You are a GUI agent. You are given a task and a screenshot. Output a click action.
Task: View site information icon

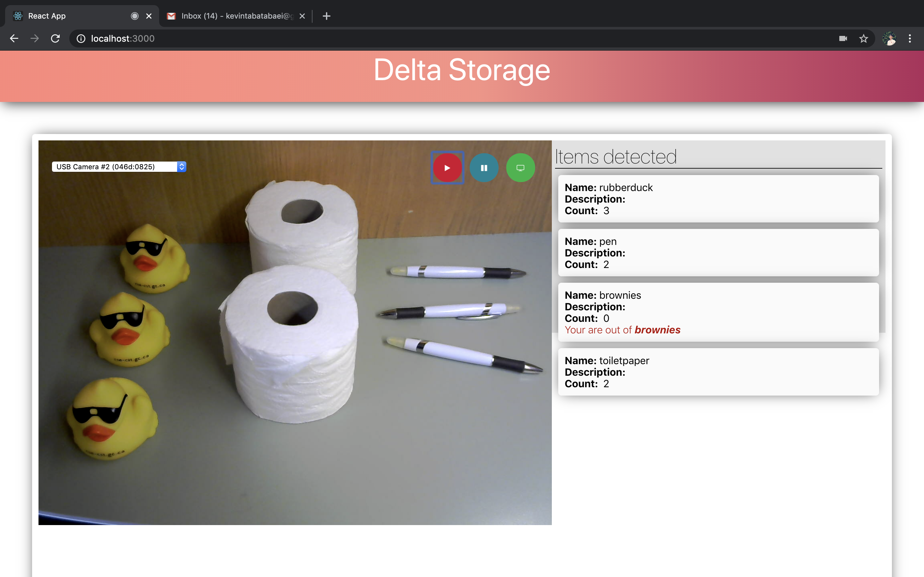(x=81, y=38)
